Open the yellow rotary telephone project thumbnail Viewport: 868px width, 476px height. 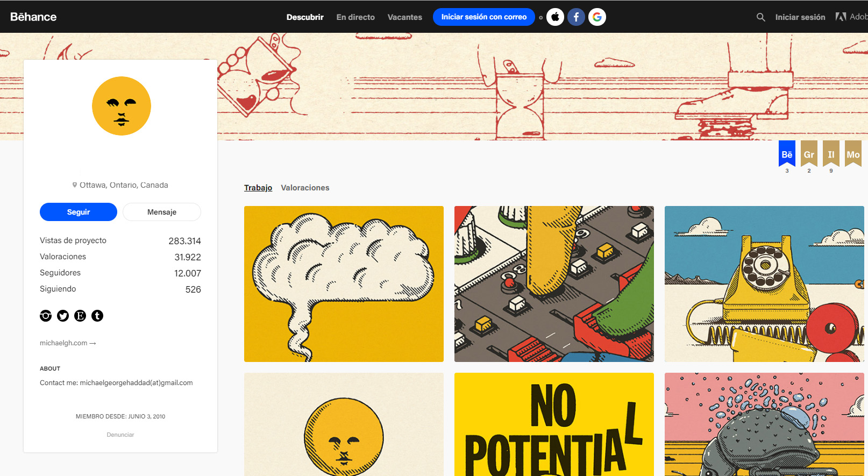pos(764,284)
